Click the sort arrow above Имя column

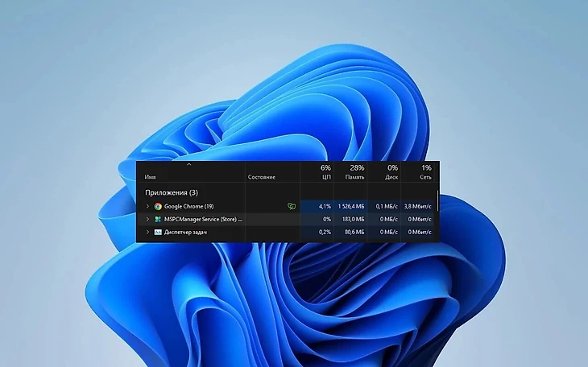(x=189, y=164)
